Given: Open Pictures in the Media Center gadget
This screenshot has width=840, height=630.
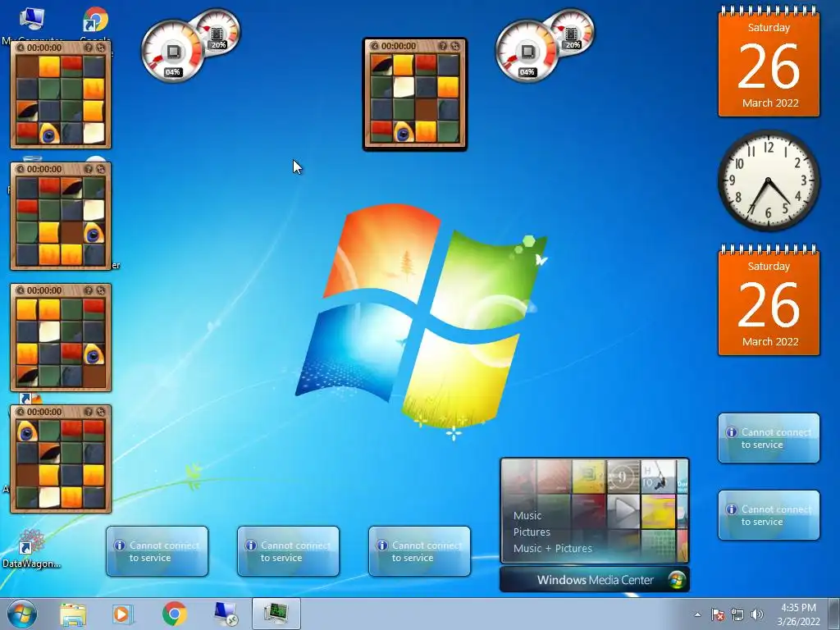Looking at the screenshot, I should (532, 532).
